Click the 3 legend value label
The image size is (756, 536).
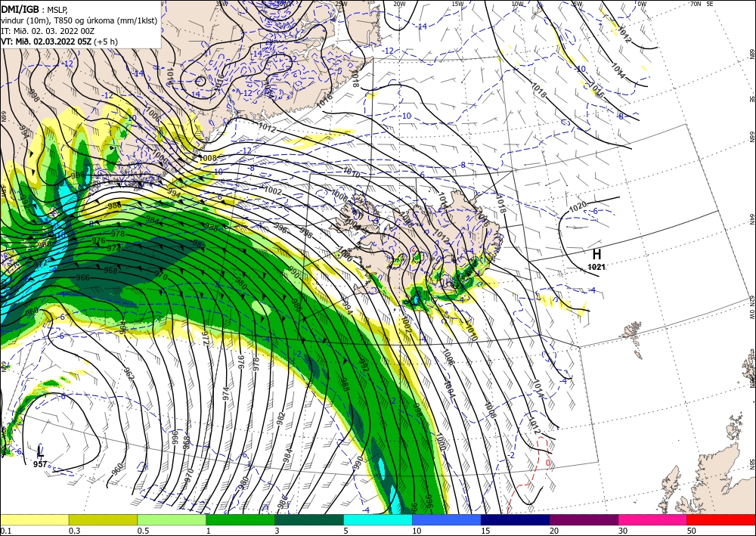pos(277,531)
